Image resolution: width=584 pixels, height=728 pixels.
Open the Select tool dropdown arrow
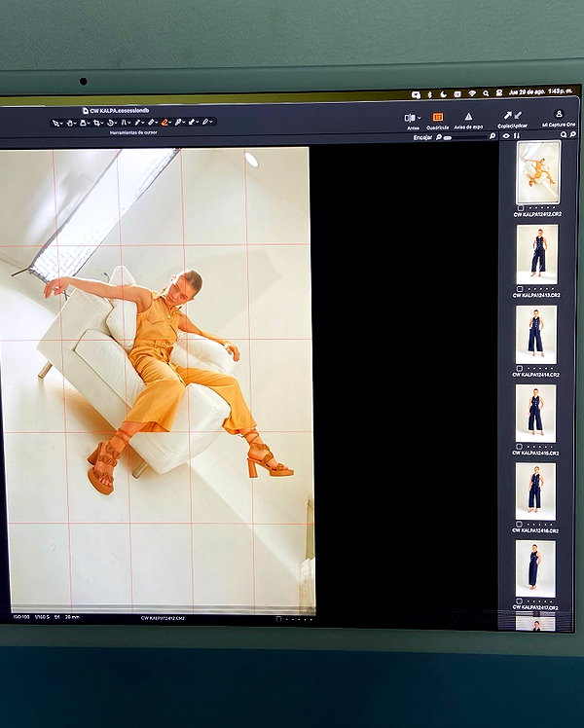pyautogui.click(x=61, y=124)
